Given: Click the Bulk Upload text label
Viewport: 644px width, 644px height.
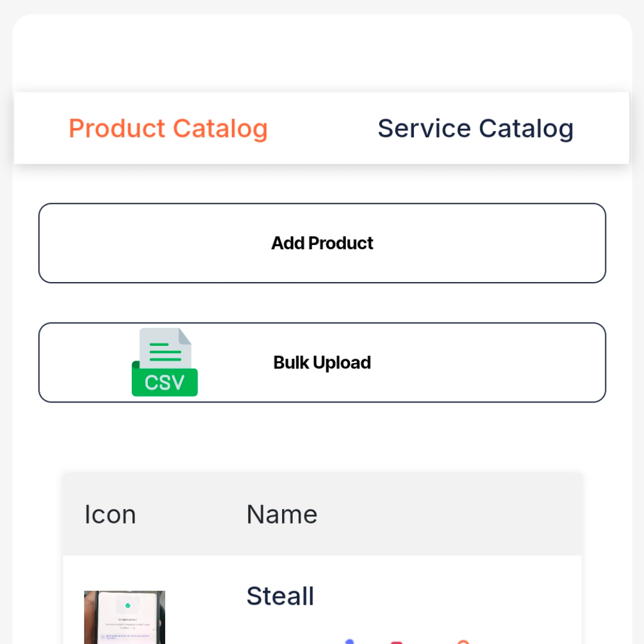Looking at the screenshot, I should tap(322, 362).
